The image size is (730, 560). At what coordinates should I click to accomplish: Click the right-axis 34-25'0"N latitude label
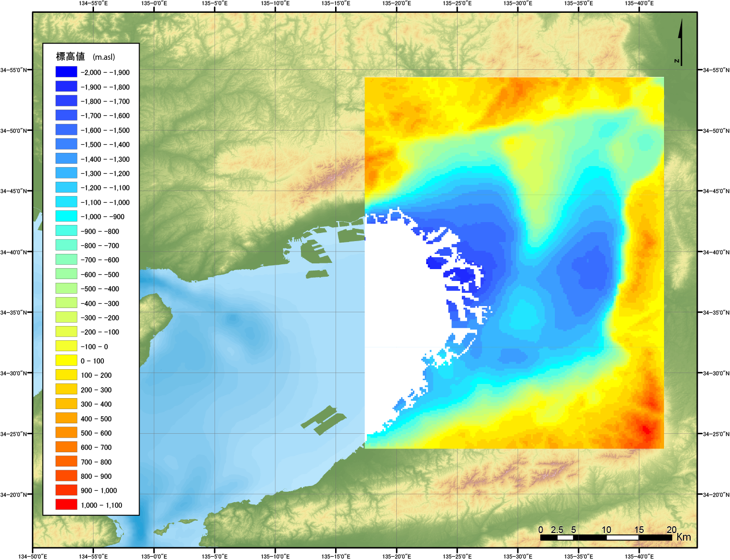point(716,434)
